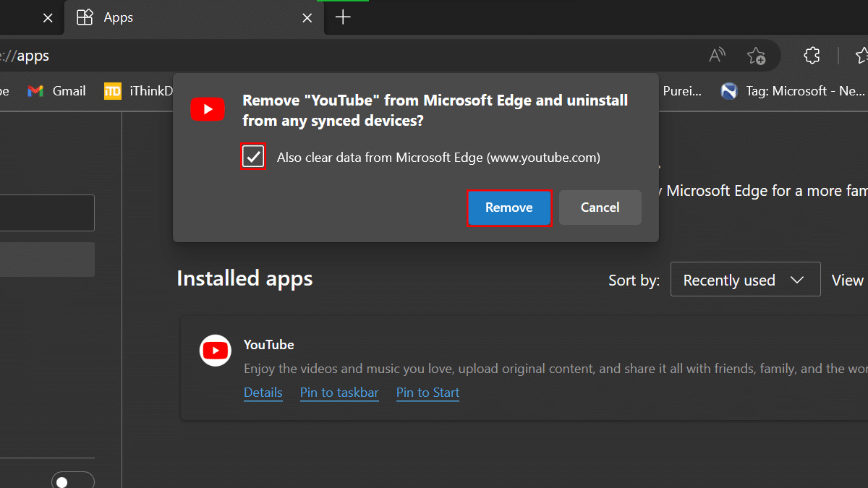The width and height of the screenshot is (868, 488).
Task: Close the Apps tab
Action: 307,18
